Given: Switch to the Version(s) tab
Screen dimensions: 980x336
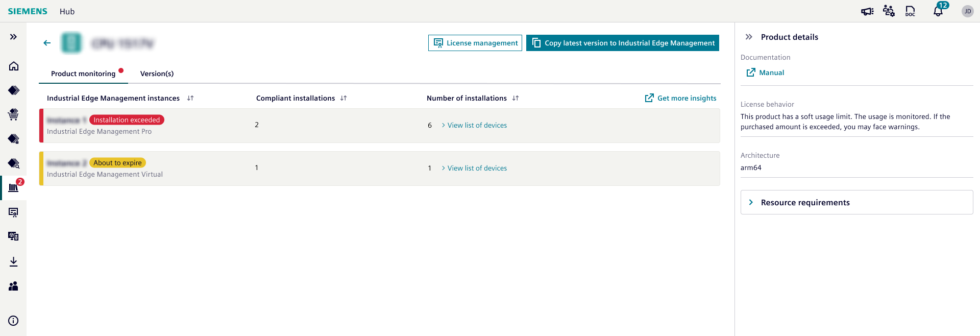Looking at the screenshot, I should click(x=157, y=74).
